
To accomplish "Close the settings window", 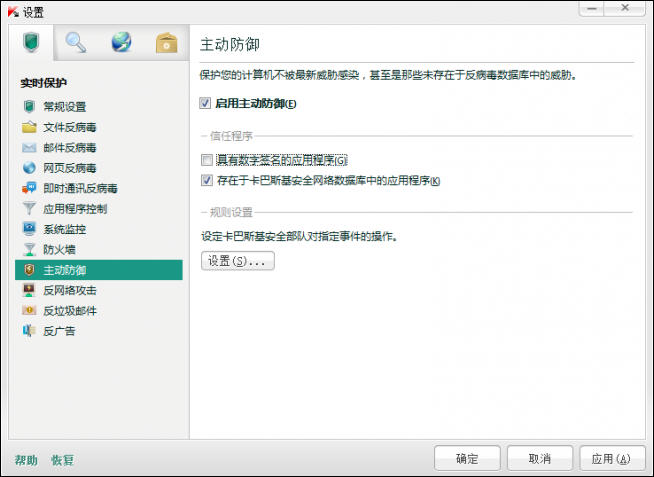I will click(625, 9).
